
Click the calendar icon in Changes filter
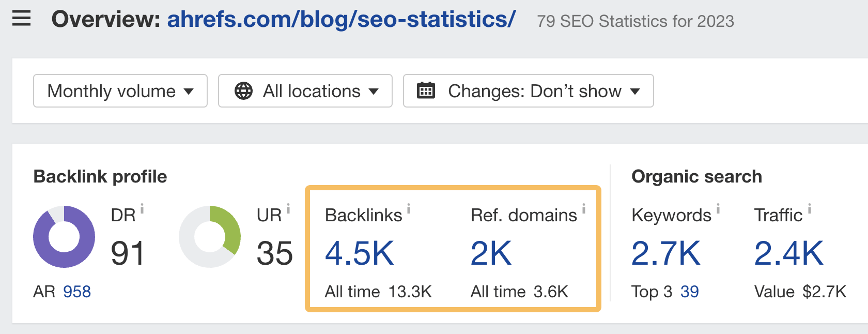(426, 90)
